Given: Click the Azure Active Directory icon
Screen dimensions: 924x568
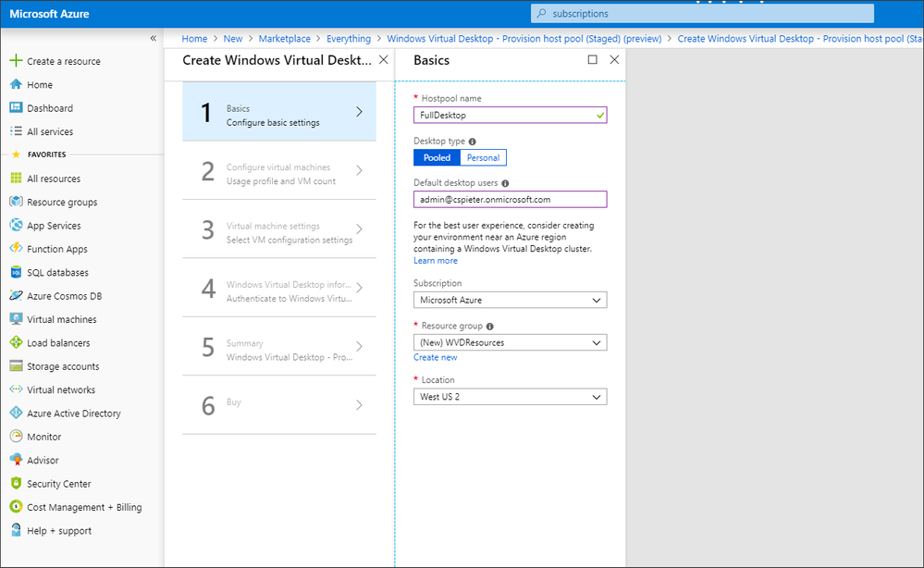Looking at the screenshot, I should 16,413.
